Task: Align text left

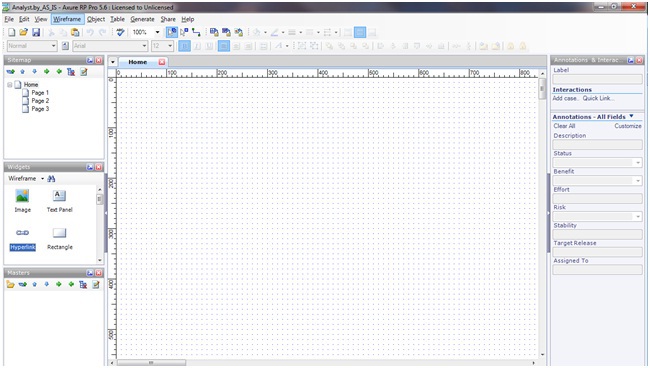Action: (224, 46)
